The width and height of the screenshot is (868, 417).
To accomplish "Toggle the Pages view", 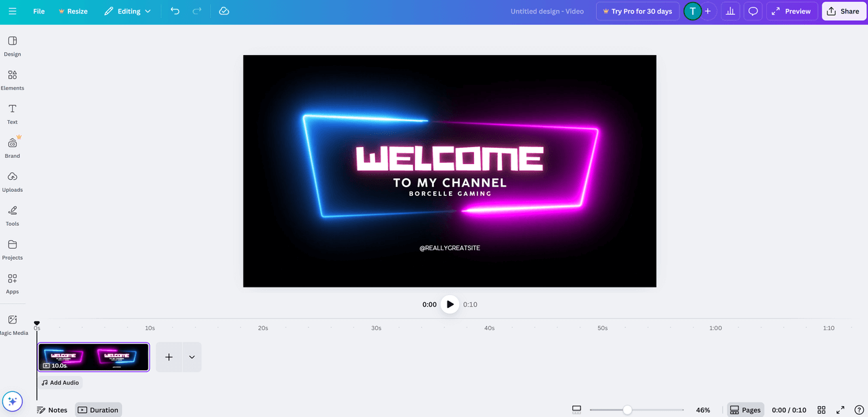I will click(745, 410).
